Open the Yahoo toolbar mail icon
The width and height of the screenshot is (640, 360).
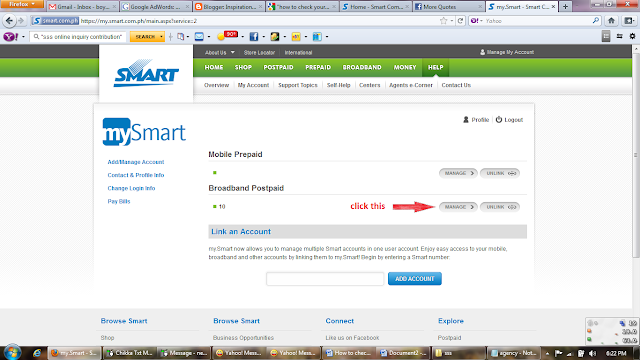coord(199,37)
